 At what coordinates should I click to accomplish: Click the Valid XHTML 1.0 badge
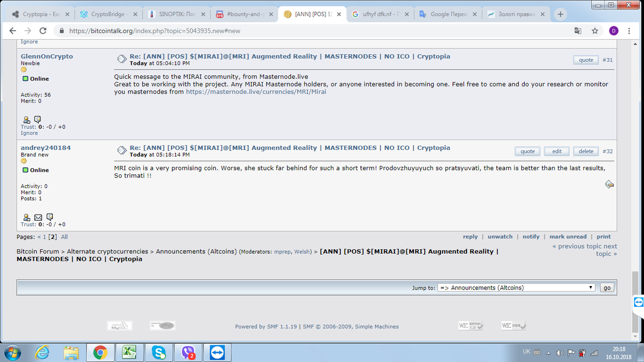471,326
